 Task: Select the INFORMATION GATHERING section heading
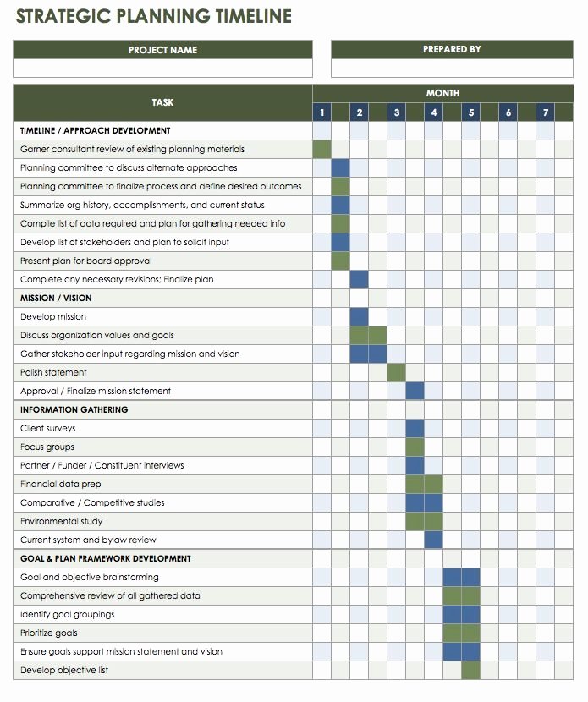[74, 409]
